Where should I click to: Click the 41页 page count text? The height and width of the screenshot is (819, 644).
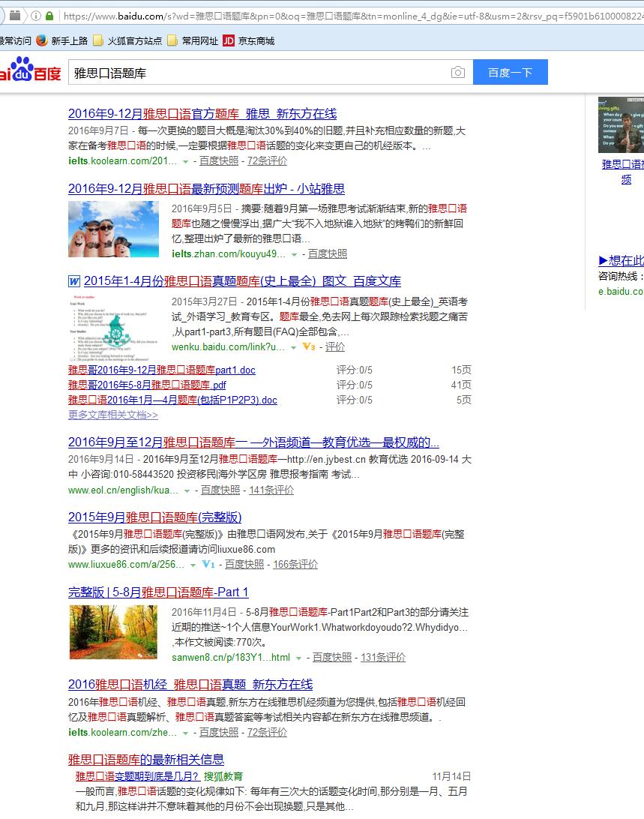pos(461,385)
